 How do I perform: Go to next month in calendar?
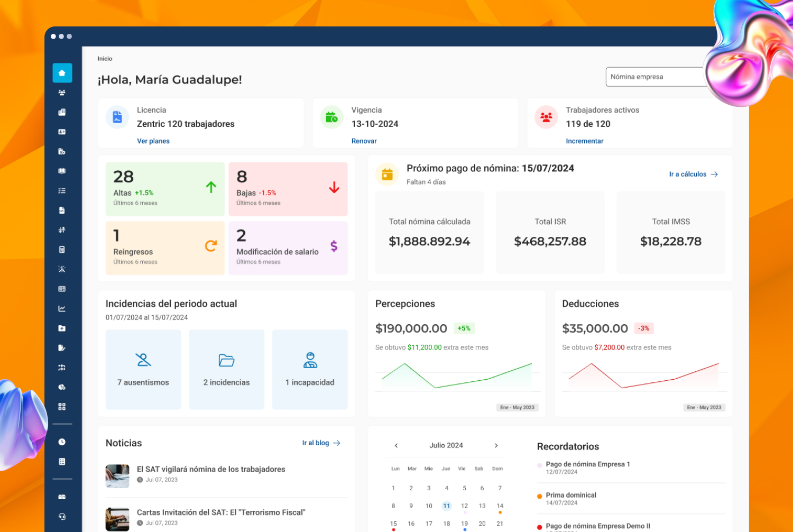[x=496, y=446]
